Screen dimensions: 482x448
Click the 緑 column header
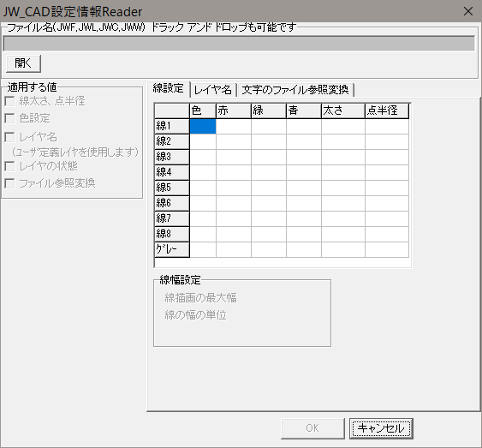pyautogui.click(x=268, y=111)
